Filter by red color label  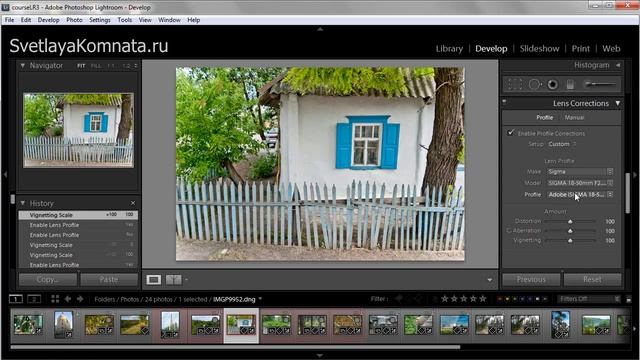coord(500,299)
